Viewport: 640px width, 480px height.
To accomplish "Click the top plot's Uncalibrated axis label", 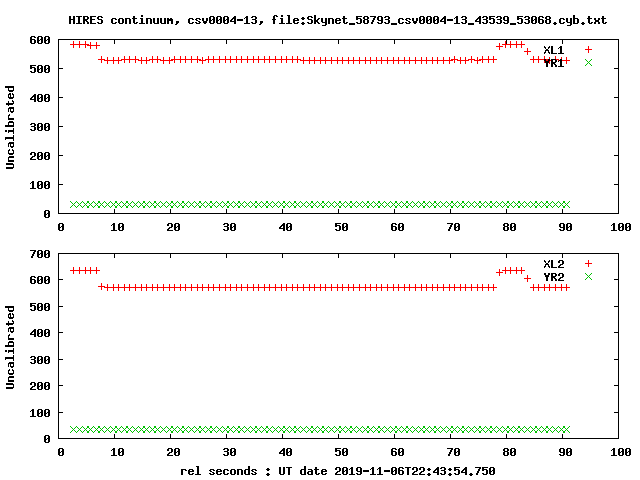I will pos(10,127).
